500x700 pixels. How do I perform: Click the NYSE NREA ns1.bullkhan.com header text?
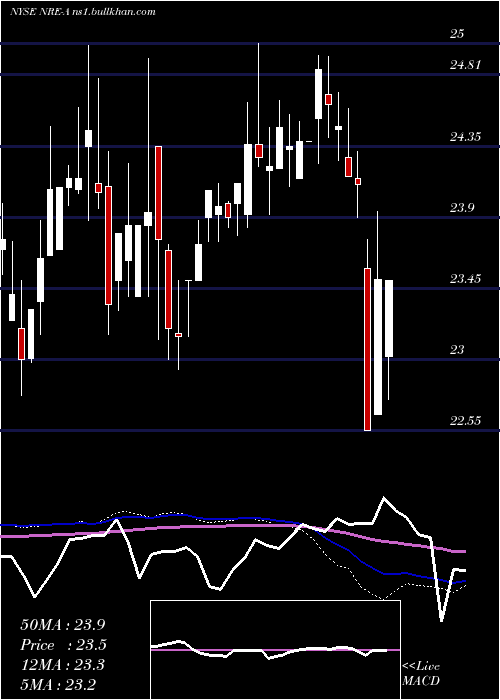[x=83, y=12]
